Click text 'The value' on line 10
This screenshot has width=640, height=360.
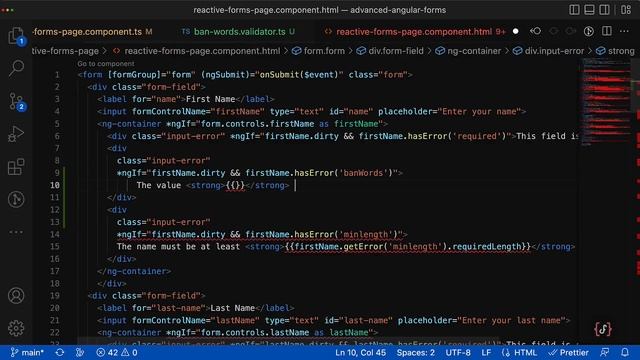tap(159, 185)
